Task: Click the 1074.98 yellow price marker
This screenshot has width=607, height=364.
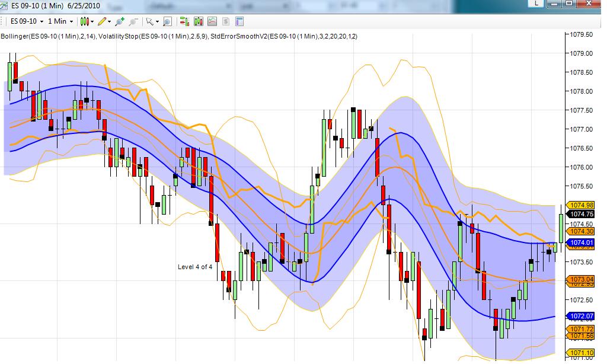Action: [x=580, y=205]
